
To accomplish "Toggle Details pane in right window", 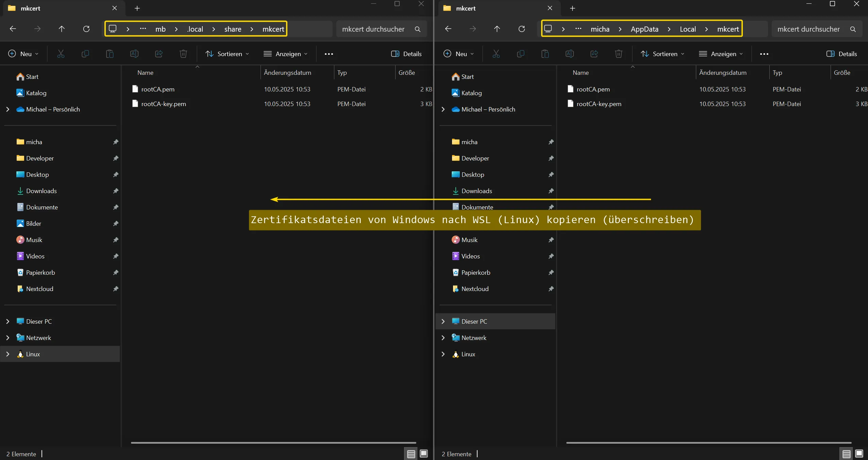I will point(842,54).
